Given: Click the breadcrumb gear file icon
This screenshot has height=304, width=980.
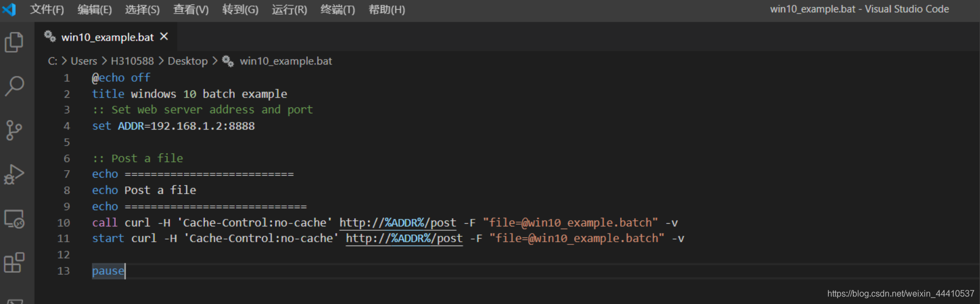Looking at the screenshot, I should pyautogui.click(x=228, y=61).
